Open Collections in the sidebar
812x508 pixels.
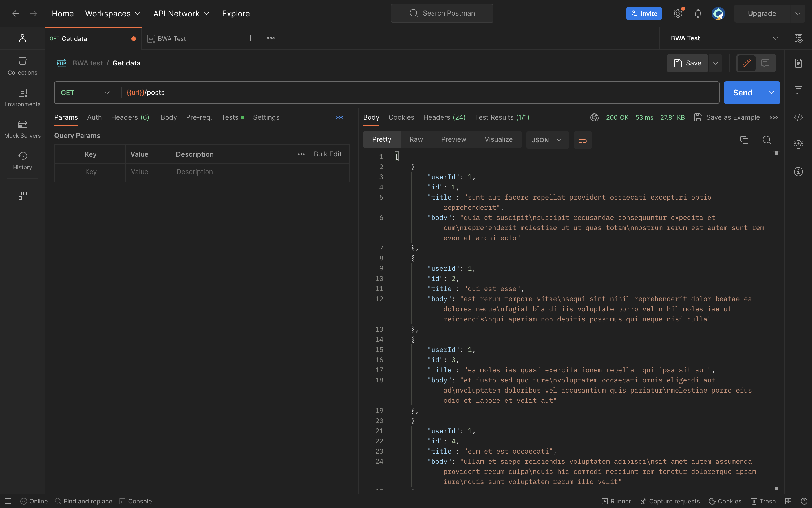click(23, 66)
